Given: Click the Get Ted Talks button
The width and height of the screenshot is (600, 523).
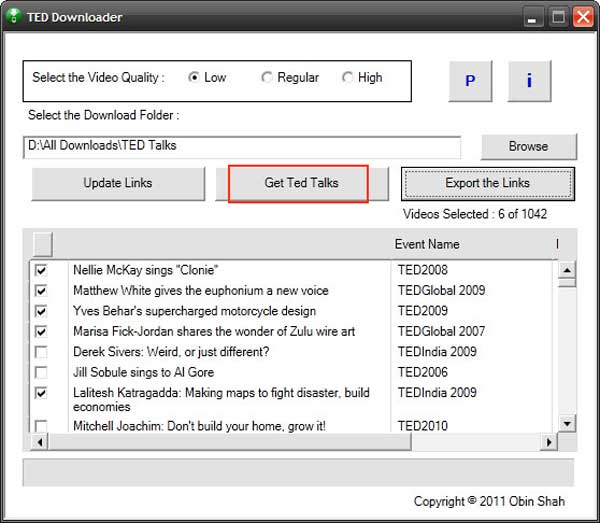Looking at the screenshot, I should [302, 183].
